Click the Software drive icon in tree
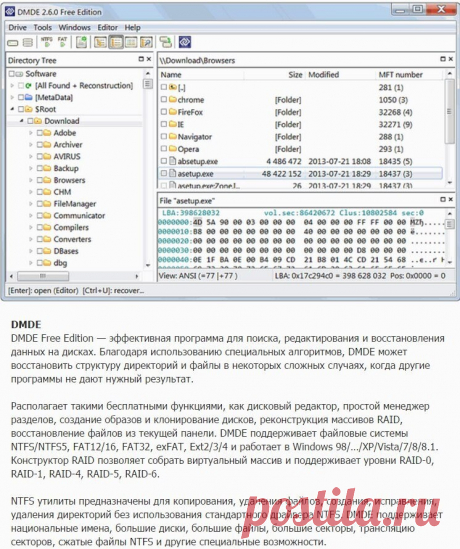 [x=20, y=74]
